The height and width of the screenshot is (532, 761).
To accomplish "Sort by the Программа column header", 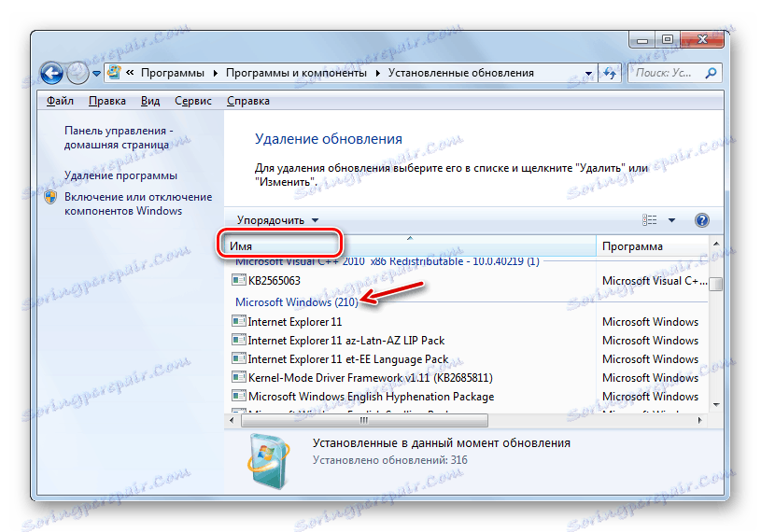I will coord(653,245).
